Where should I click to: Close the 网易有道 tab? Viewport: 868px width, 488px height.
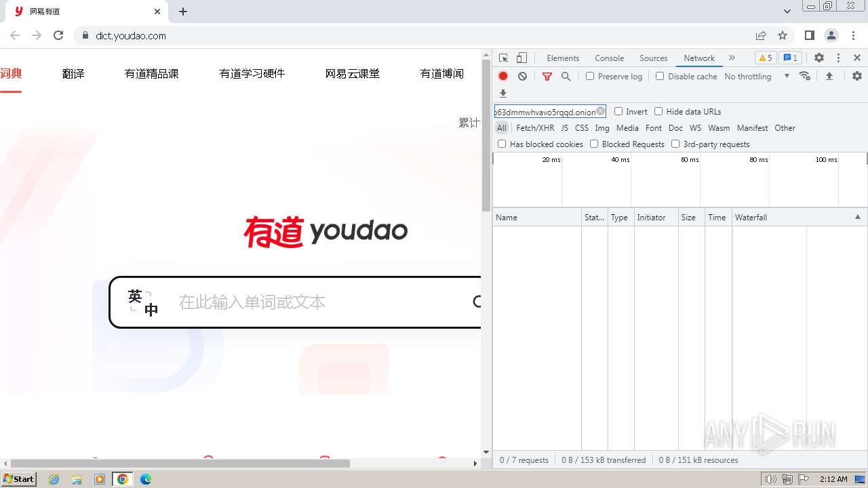157,12
